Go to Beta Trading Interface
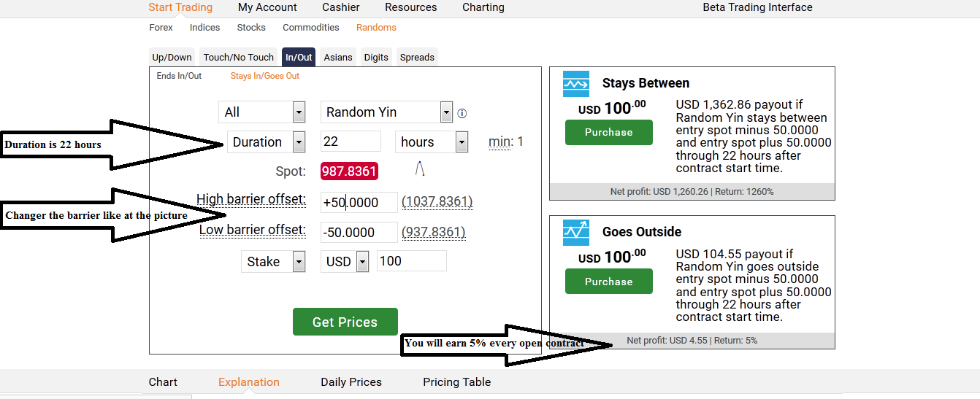The height and width of the screenshot is (399, 980). 757,7
